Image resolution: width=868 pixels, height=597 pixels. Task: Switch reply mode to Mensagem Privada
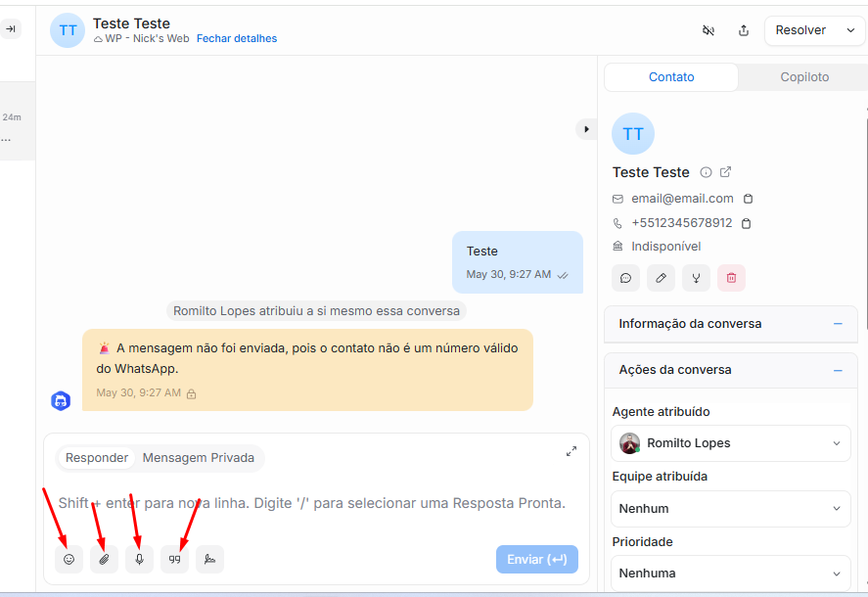[199, 458]
